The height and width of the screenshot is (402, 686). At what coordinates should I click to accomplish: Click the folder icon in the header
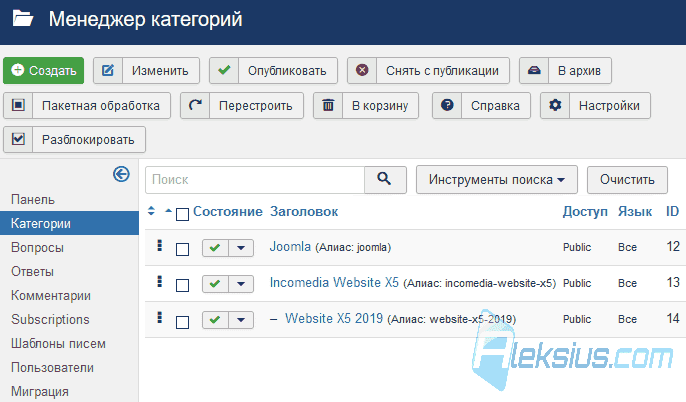pos(23,19)
